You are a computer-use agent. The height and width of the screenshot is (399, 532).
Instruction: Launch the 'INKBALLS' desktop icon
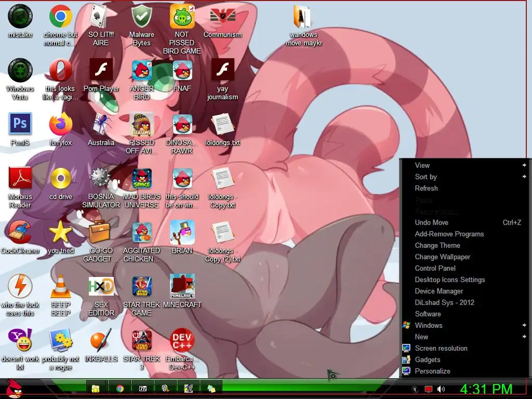(101, 345)
